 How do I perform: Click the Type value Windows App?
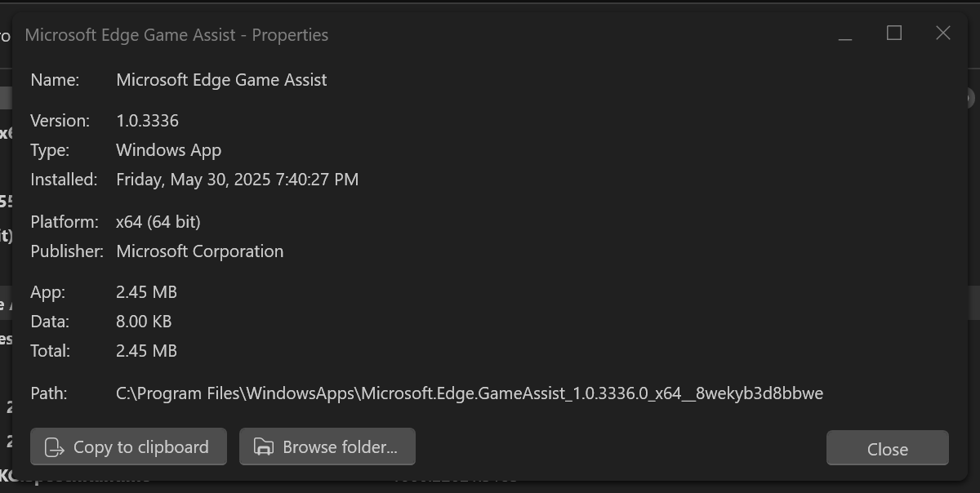point(168,150)
